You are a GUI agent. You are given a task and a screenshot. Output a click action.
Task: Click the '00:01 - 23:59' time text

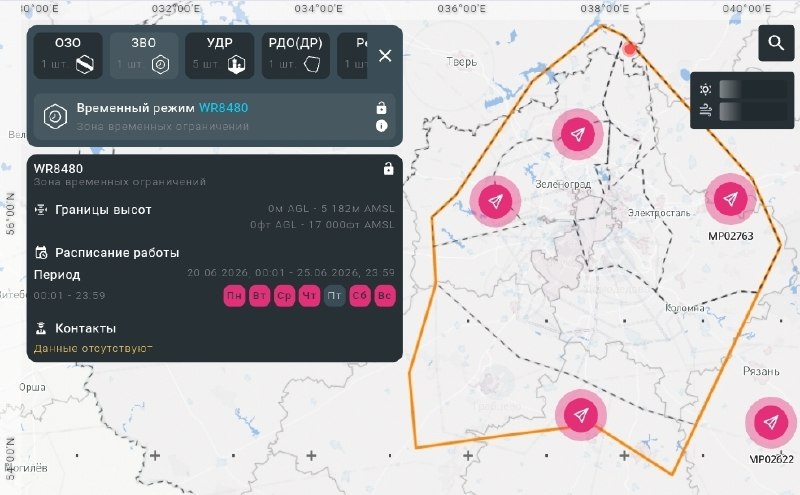(69, 295)
